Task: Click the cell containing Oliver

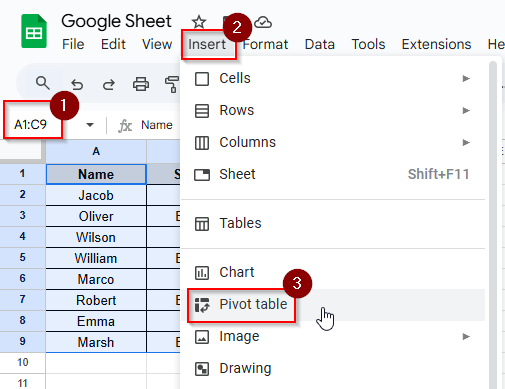Action: click(96, 216)
